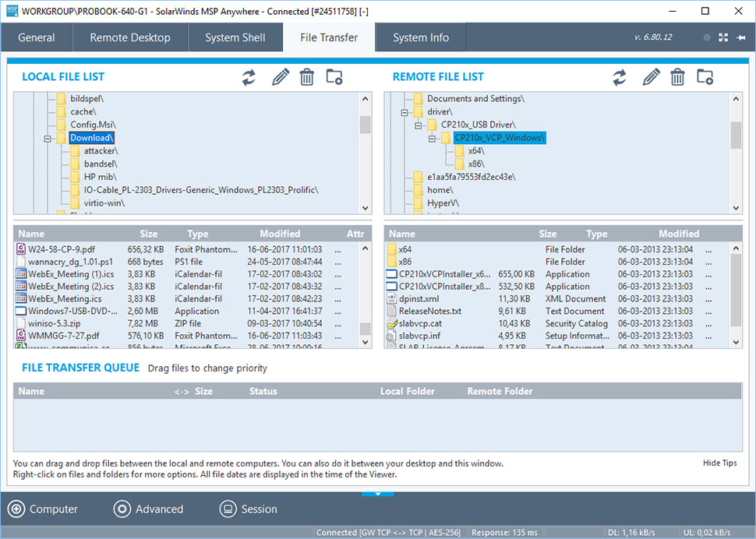Select remote file slabvcp.cat

(x=420, y=323)
